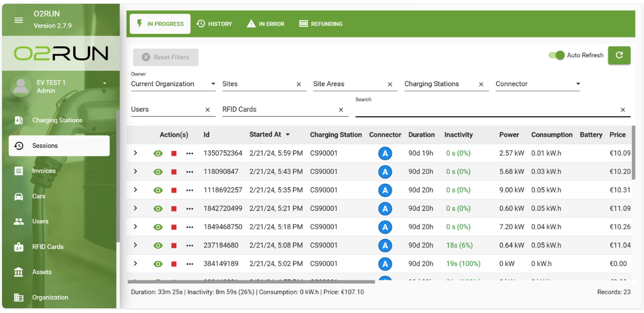This screenshot has width=644, height=313.
Task: Open Charging Stations in sidebar
Action: coord(57,121)
